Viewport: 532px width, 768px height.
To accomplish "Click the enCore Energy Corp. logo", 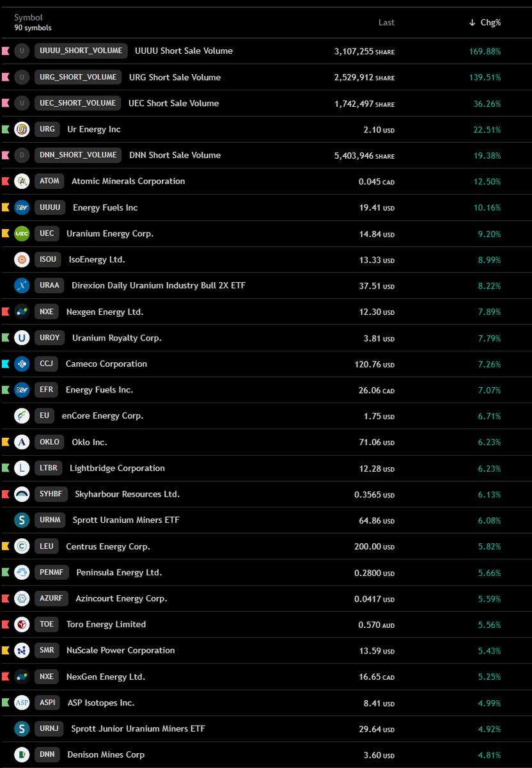I will 22,416.
